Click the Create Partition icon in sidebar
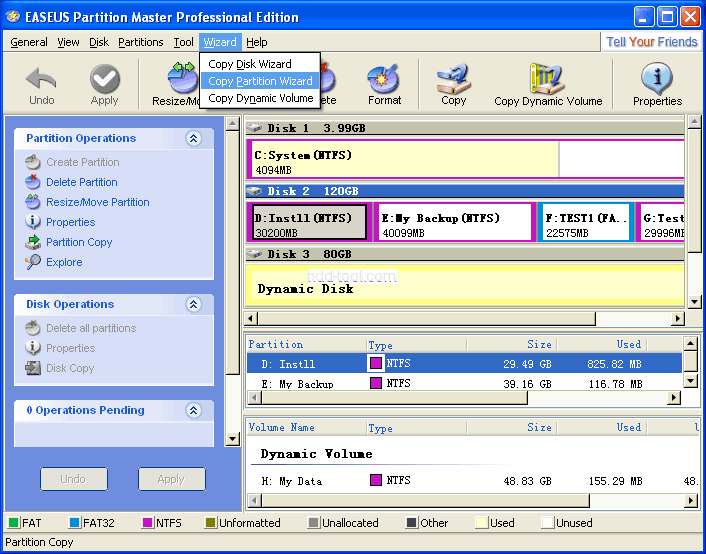706x554 pixels. pyautogui.click(x=32, y=162)
